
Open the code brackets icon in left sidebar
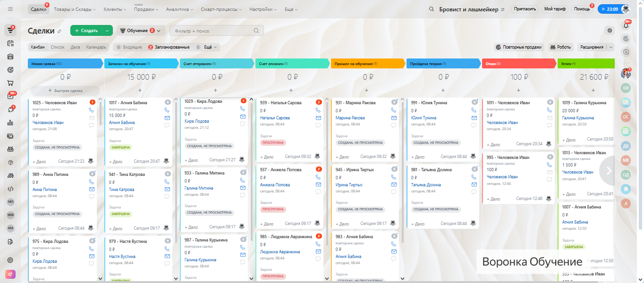10,189
